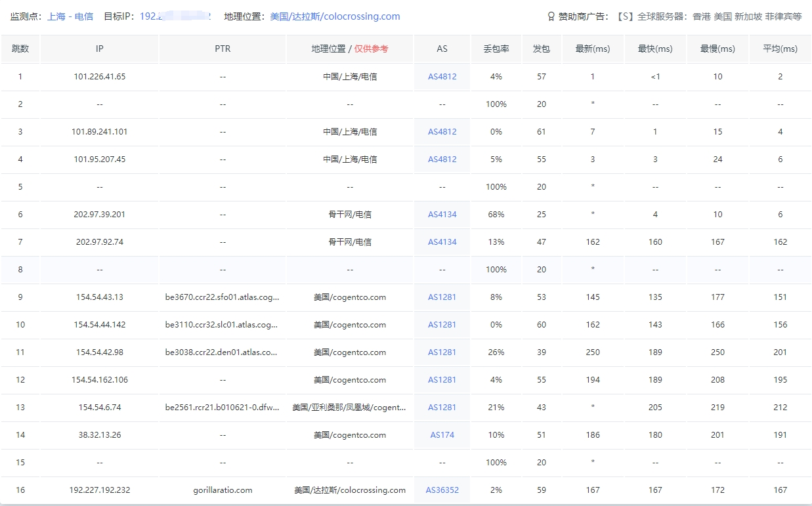Image resolution: width=812 pixels, height=506 pixels.
Task: Open the AS174 link in hop 14
Action: click(x=442, y=435)
